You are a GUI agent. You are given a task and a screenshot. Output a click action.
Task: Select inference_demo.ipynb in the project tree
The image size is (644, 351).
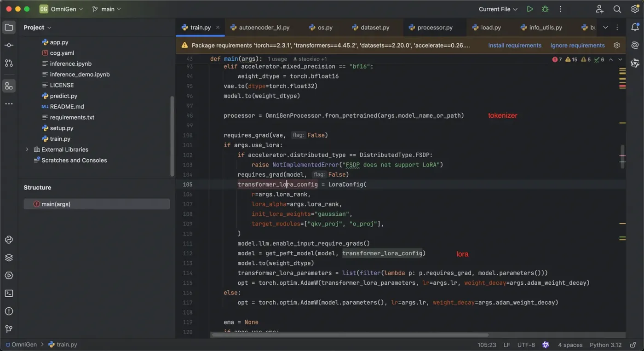(75, 74)
